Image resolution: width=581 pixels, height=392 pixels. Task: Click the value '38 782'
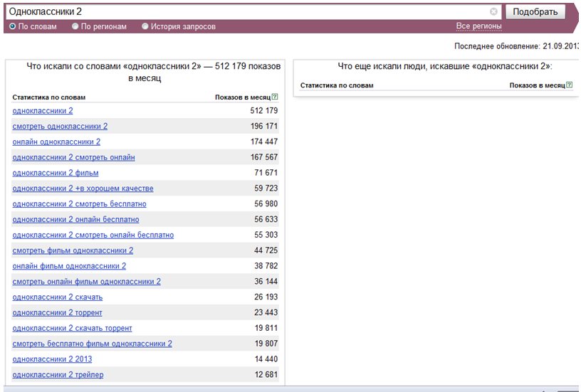pos(266,266)
